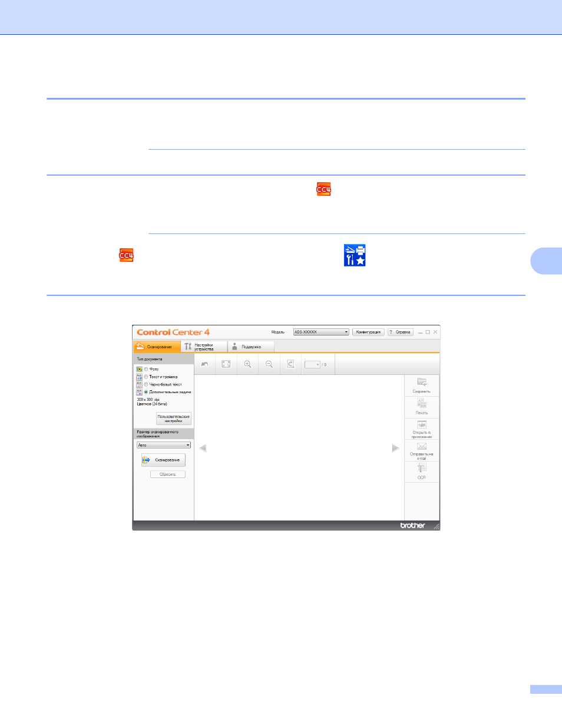Click the large Сканирование scan button

coord(163,460)
